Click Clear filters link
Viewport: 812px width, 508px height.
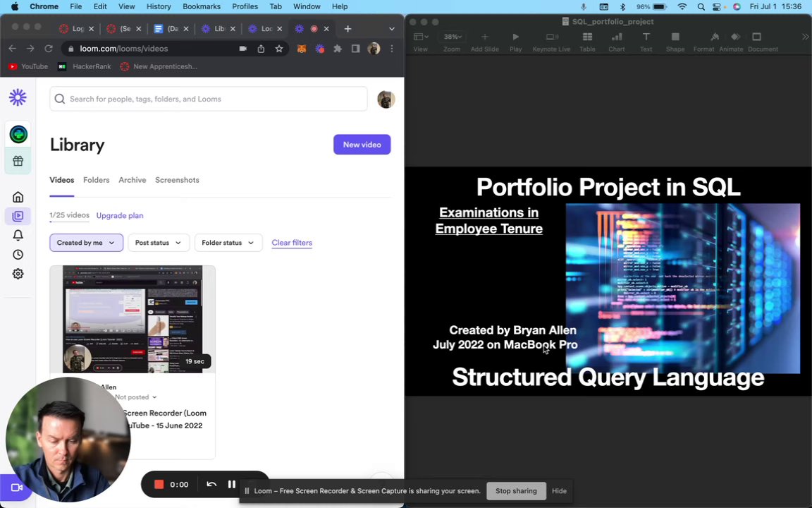(292, 243)
